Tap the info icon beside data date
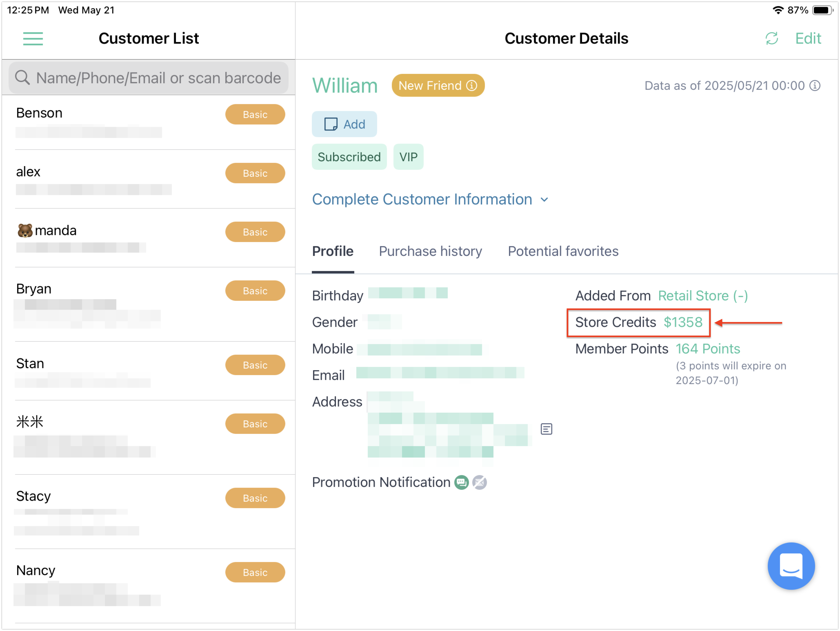The image size is (840, 631). pos(815,86)
